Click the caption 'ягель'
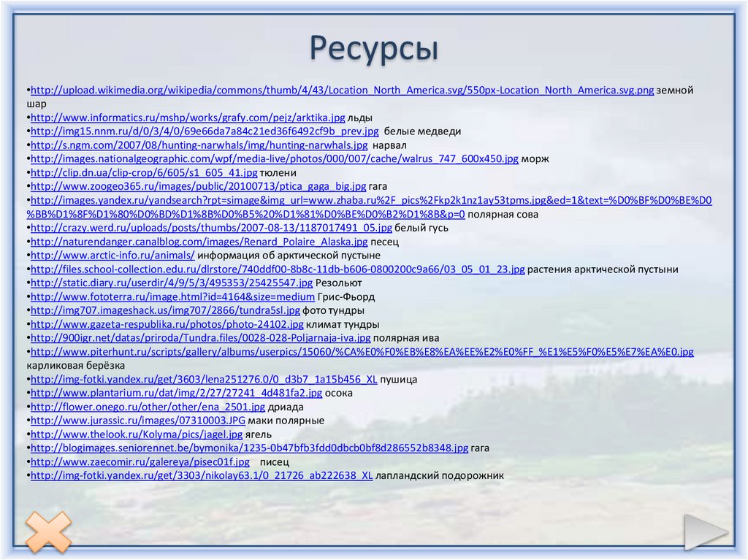748x560 pixels. pyautogui.click(x=258, y=434)
